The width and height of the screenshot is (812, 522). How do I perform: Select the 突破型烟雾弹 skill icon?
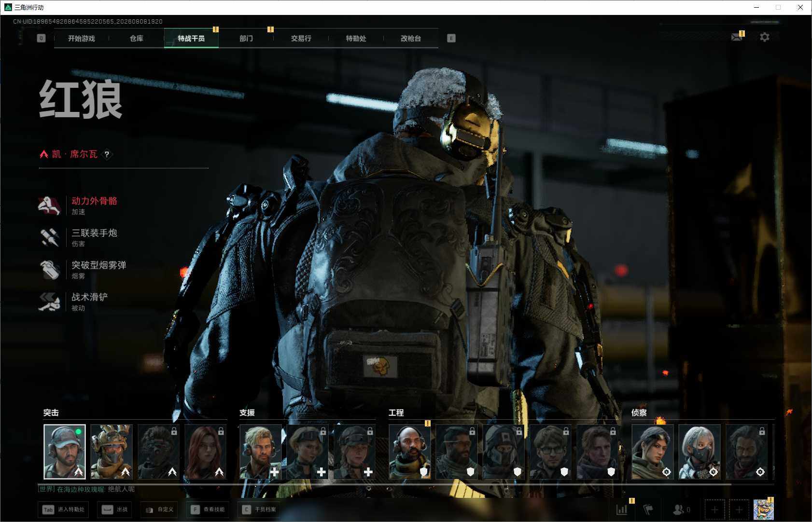[49, 270]
